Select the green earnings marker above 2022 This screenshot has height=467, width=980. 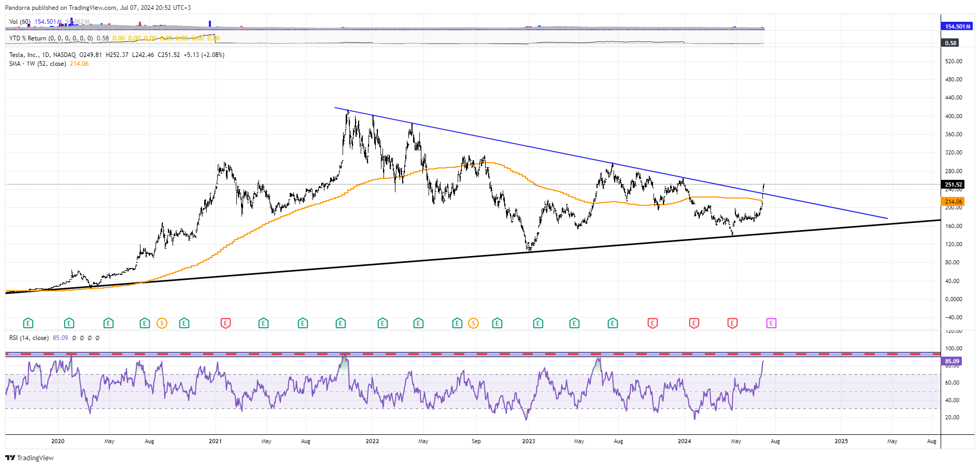[x=382, y=323]
